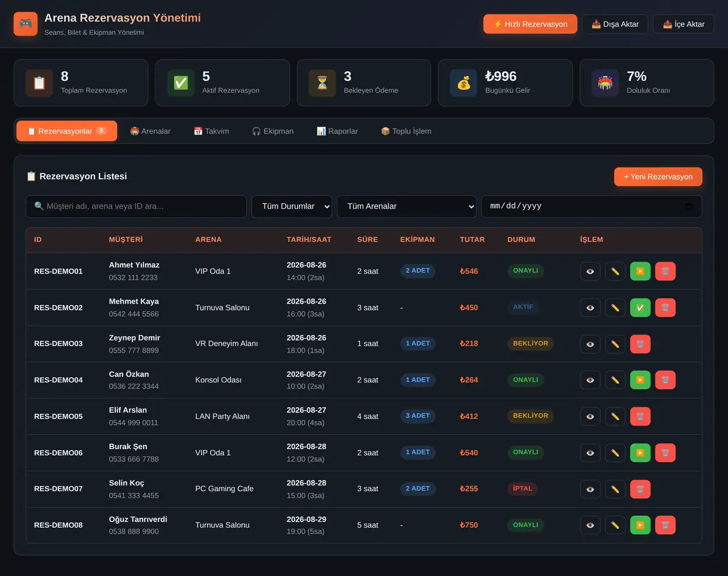Start Burak Şen's session with play icon

pyautogui.click(x=640, y=453)
